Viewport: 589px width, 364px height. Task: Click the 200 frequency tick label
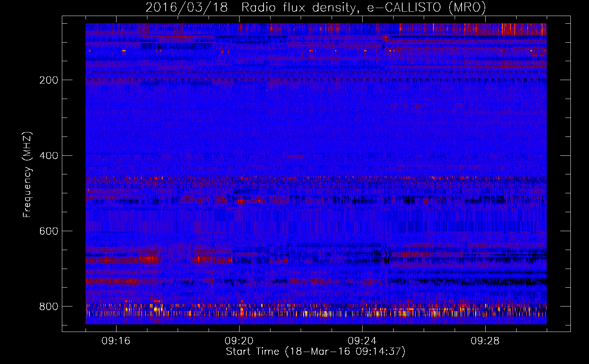pyautogui.click(x=49, y=80)
